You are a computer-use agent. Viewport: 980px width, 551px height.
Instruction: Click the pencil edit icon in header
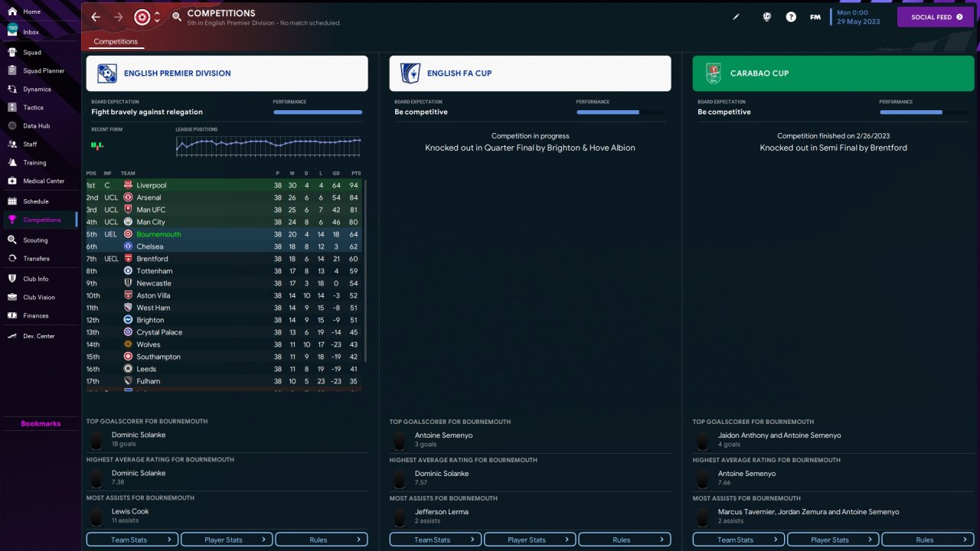click(737, 17)
